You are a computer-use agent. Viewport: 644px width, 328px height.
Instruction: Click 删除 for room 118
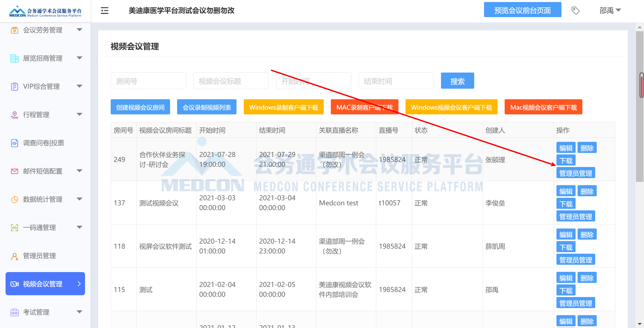click(587, 235)
